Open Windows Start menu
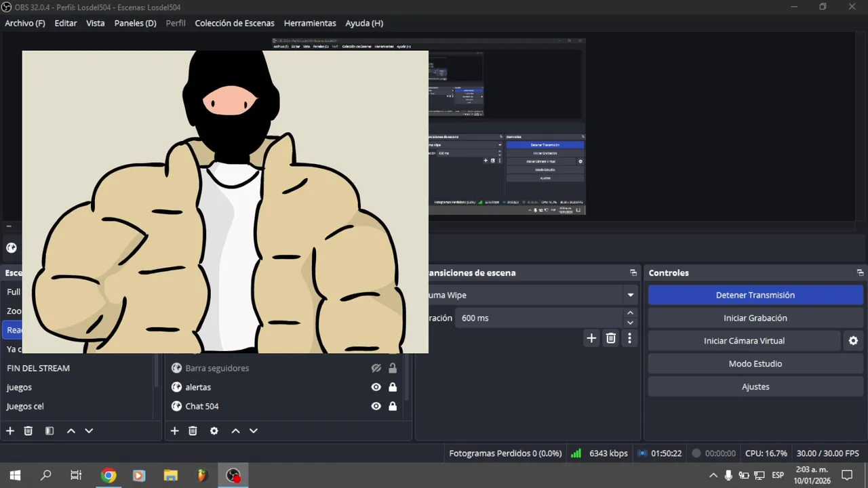868x488 pixels. pyautogui.click(x=15, y=475)
